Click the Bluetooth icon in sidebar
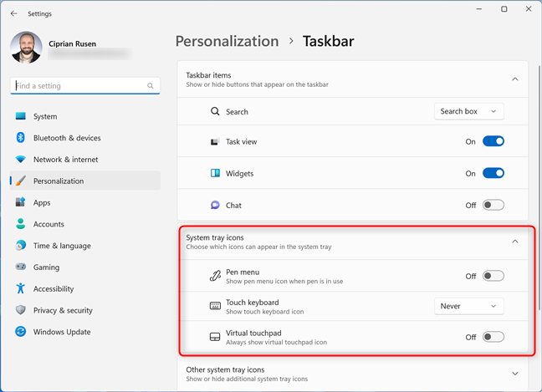The image size is (542, 392). tap(21, 137)
